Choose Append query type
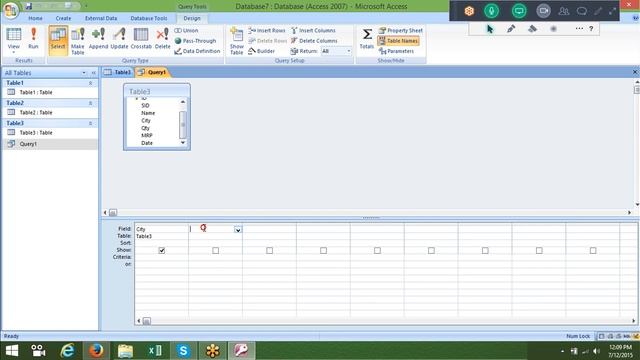This screenshot has width=640, height=360. coord(98,39)
